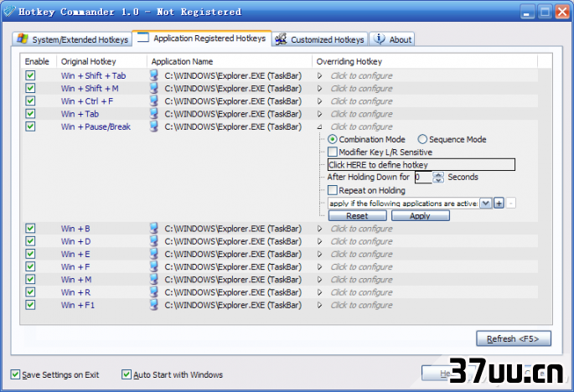
Task: Expand override settings for Win + R
Action: point(319,292)
